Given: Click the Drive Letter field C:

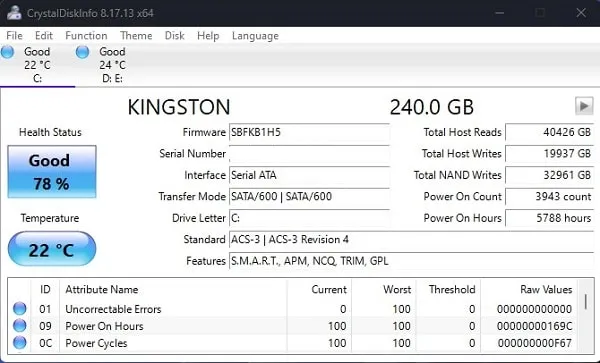Looking at the screenshot, I should [x=309, y=218].
